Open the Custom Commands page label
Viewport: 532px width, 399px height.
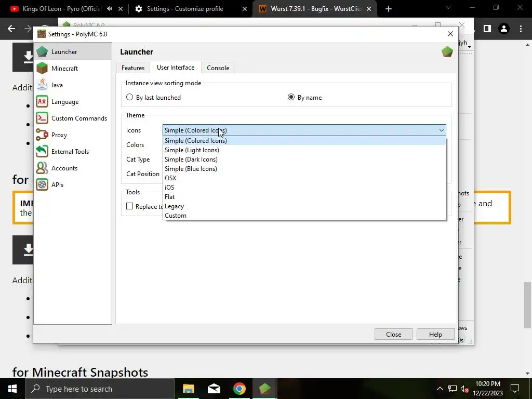click(79, 118)
